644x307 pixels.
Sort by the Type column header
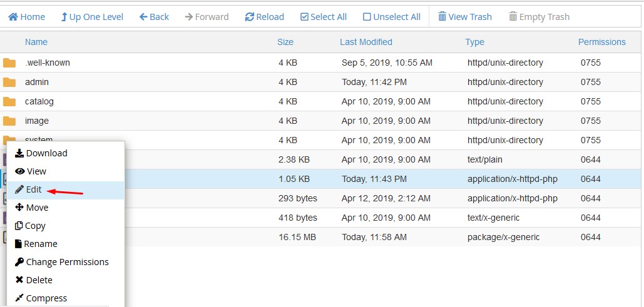click(475, 42)
